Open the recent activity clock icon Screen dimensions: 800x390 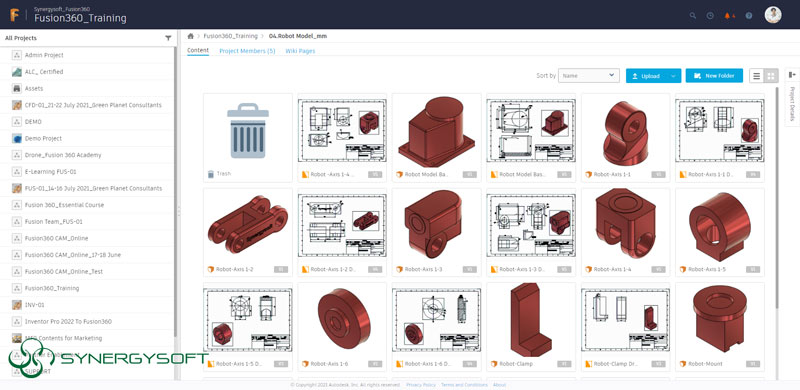pos(710,15)
